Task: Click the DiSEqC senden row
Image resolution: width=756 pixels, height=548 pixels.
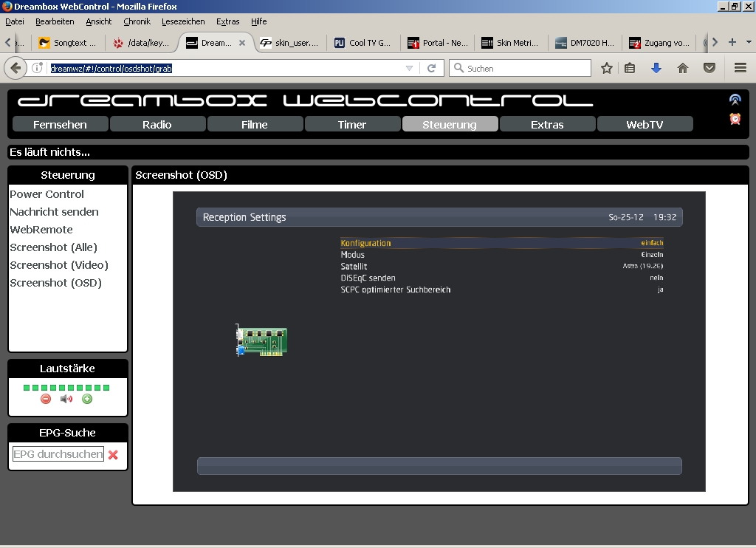Action: [x=502, y=278]
